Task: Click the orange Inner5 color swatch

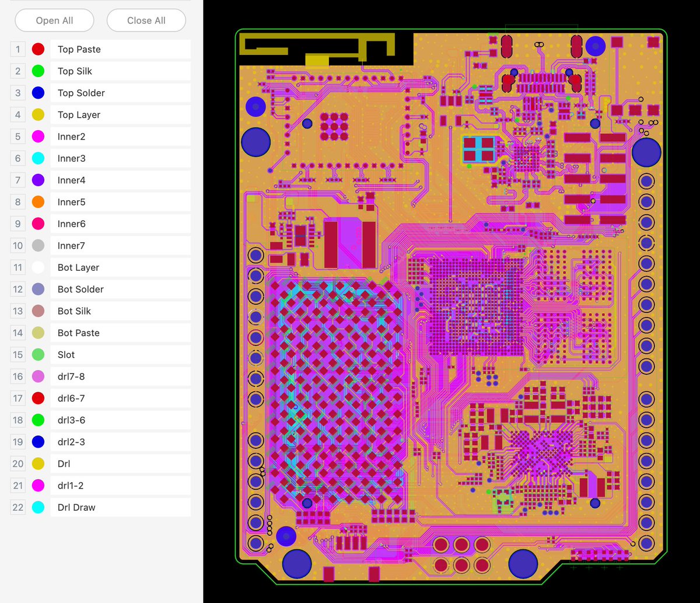Action: point(38,202)
